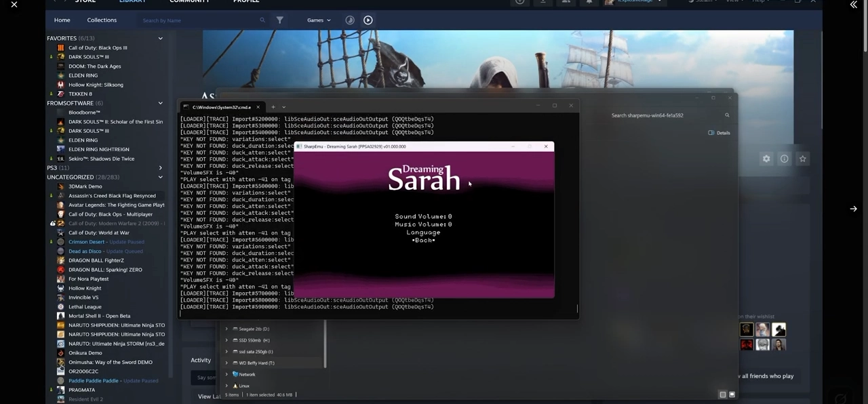Expand the PS3 category
This screenshot has width=868, height=404.
(161, 168)
